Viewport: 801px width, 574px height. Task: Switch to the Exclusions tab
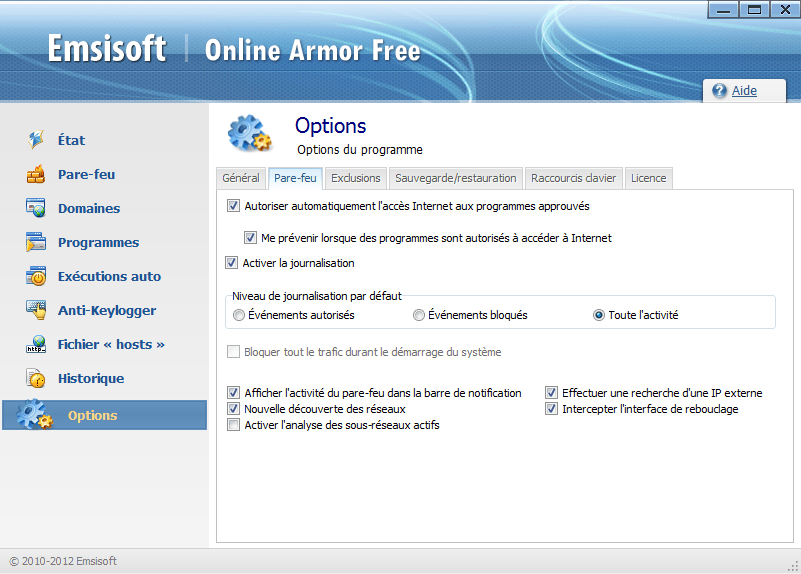point(356,178)
